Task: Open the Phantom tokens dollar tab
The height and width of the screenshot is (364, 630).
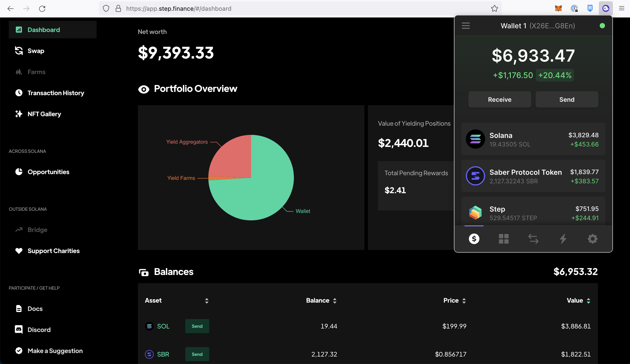Action: point(474,239)
